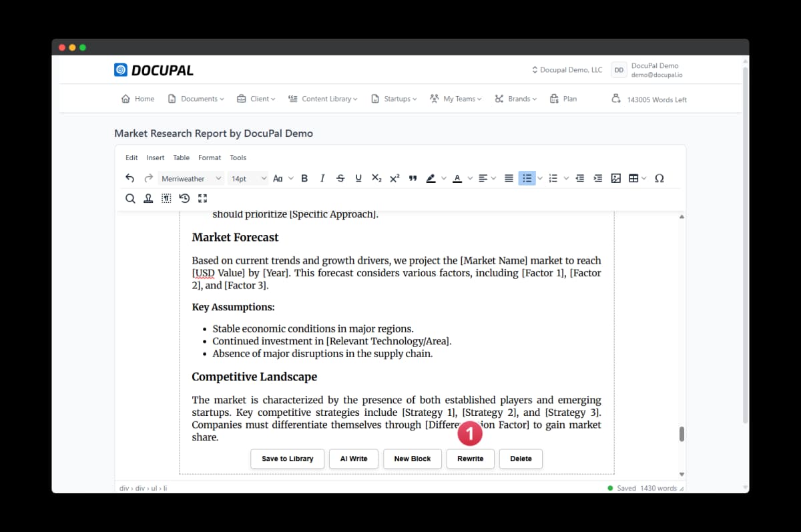The width and height of the screenshot is (801, 532).
Task: Expand the 14pt font size dropdown
Action: click(248, 178)
